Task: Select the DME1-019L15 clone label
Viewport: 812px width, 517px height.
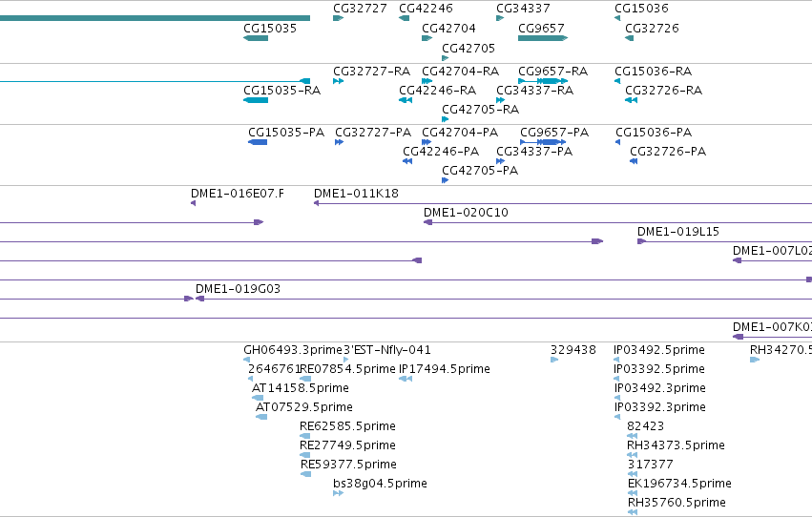Action: [x=677, y=232]
